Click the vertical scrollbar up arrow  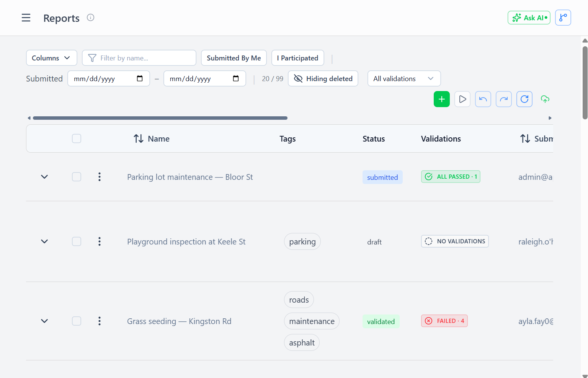[x=585, y=41]
